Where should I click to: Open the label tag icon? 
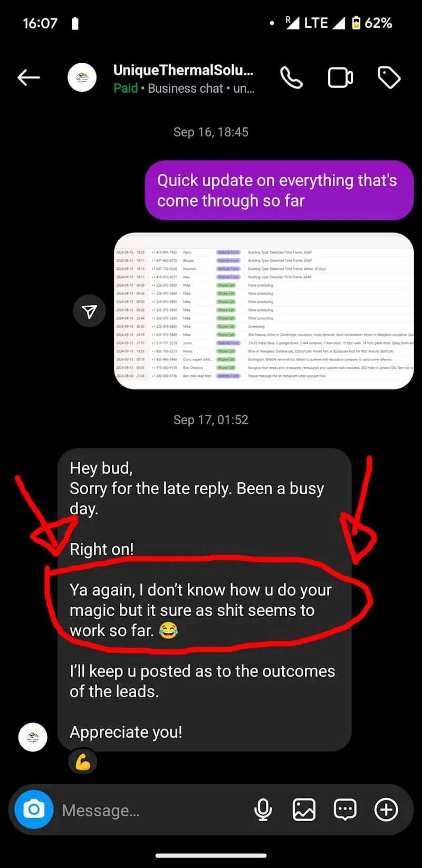(x=389, y=78)
